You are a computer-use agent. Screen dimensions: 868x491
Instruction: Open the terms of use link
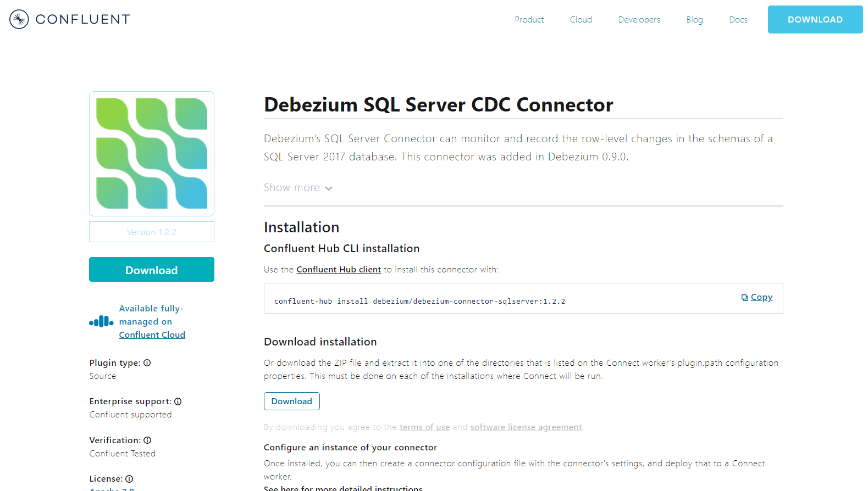coord(424,427)
